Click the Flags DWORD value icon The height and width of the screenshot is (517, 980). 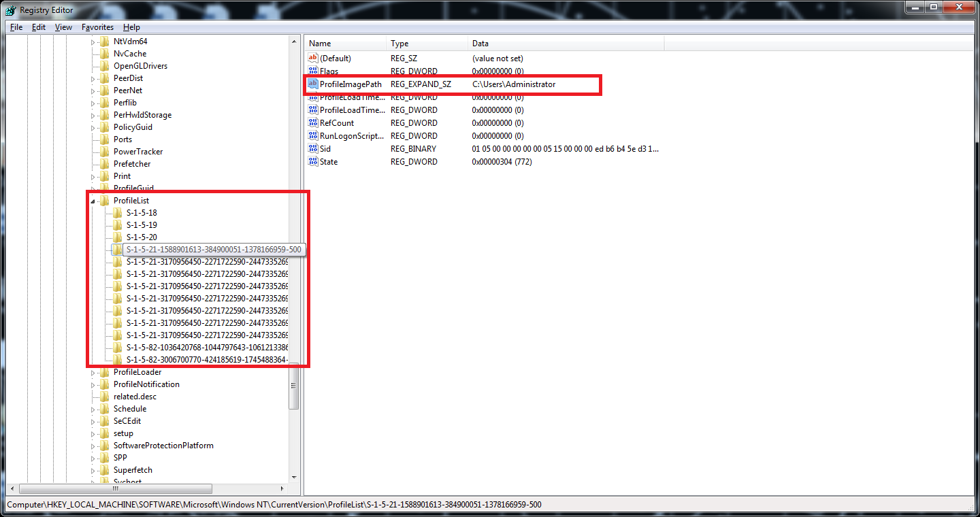tap(313, 71)
